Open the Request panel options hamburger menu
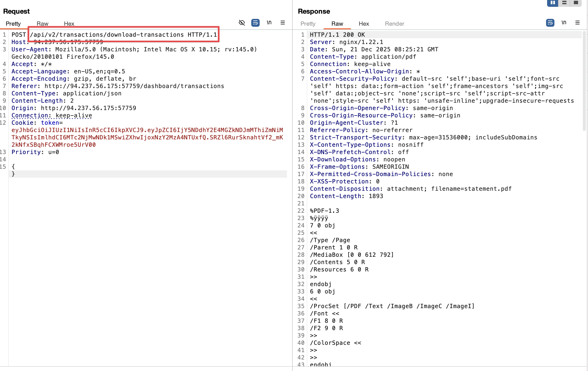This screenshot has width=588, height=371. (x=282, y=23)
